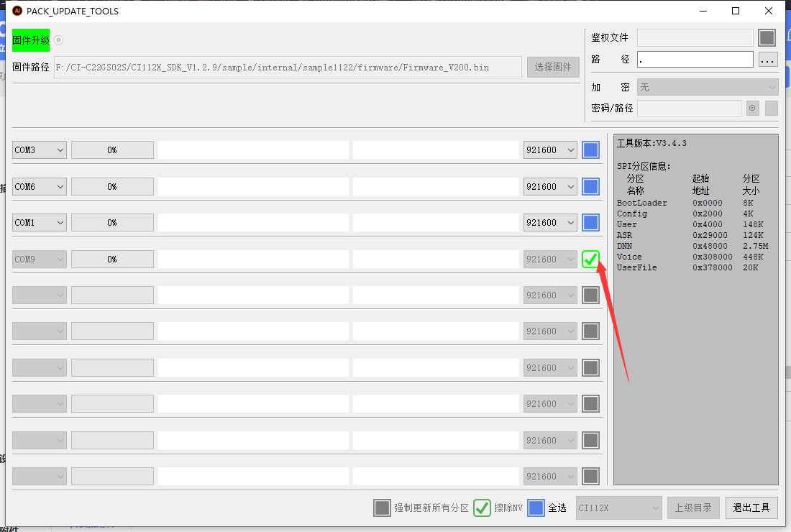791x532 pixels.
Task: Minimize the PACK_UPDATE_TOOLS window
Action: tap(703, 11)
